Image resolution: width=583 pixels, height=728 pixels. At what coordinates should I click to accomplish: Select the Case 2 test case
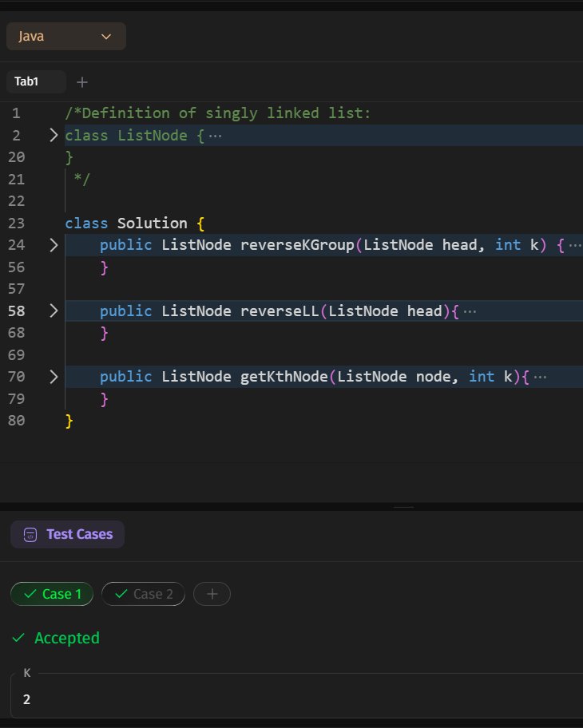point(143,594)
